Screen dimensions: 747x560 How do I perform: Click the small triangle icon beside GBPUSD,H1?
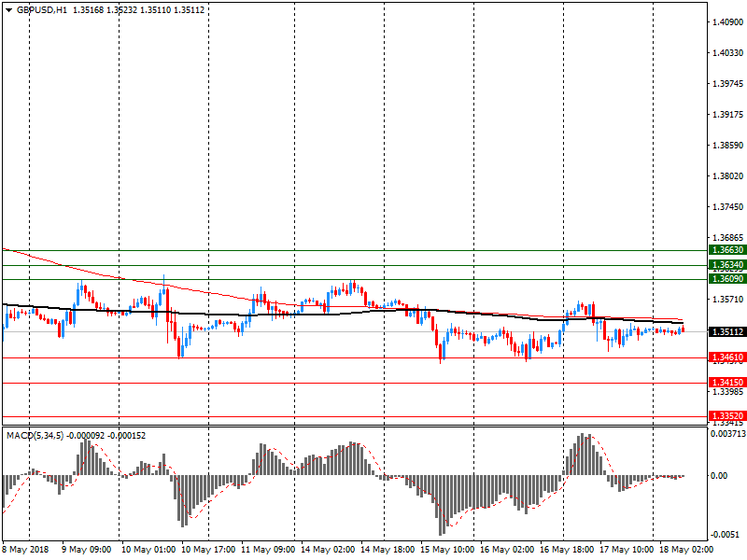coord(9,9)
